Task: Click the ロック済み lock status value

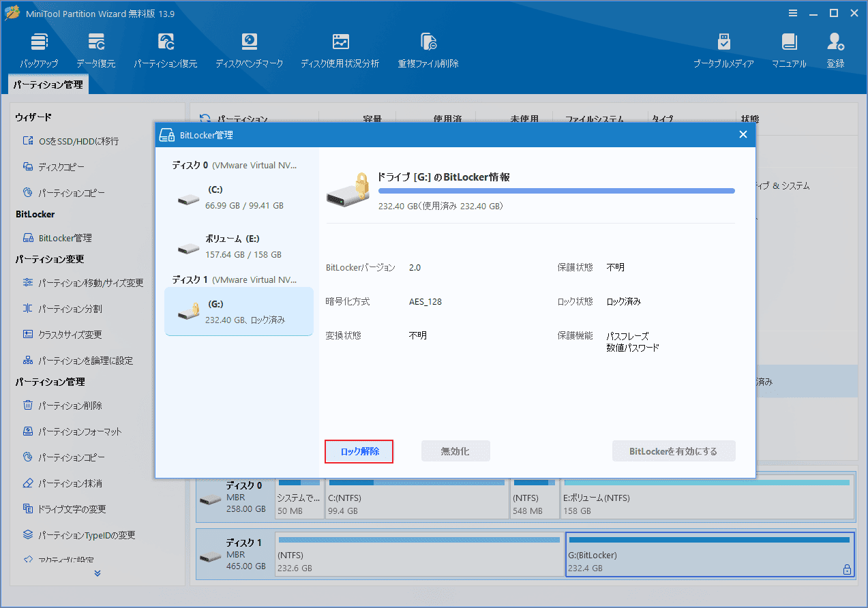Action: pyautogui.click(x=624, y=301)
